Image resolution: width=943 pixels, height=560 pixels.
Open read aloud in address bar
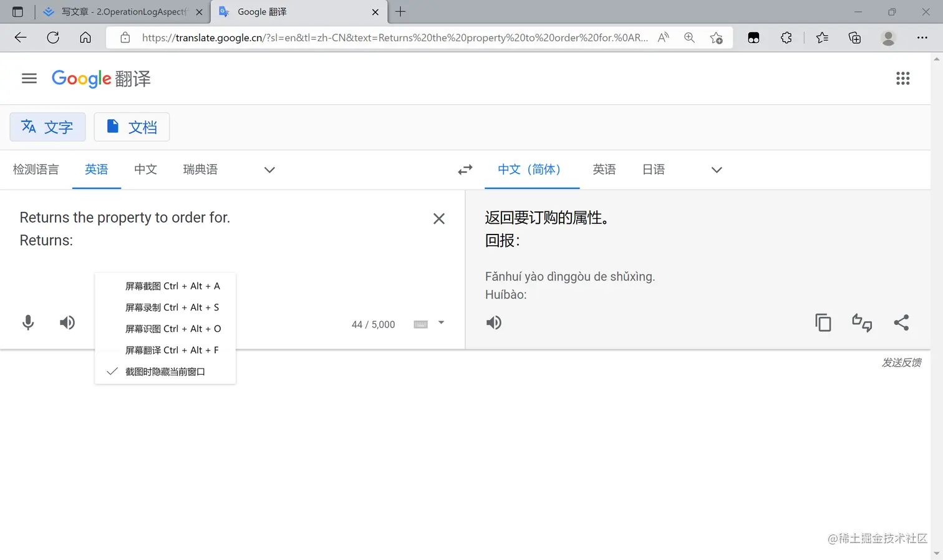coord(663,37)
